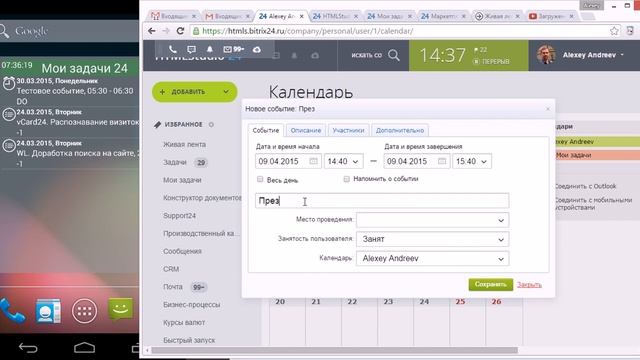Toggle the Весь день checkbox

tap(260, 179)
